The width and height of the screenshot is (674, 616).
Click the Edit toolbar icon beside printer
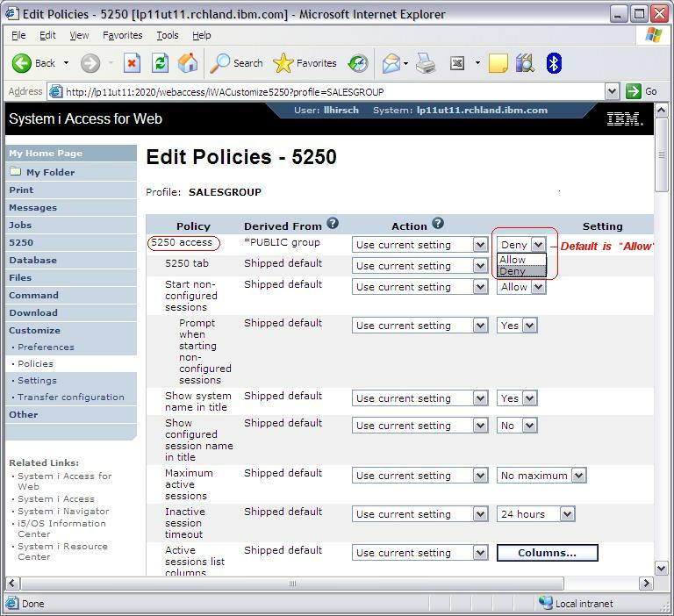(x=457, y=64)
